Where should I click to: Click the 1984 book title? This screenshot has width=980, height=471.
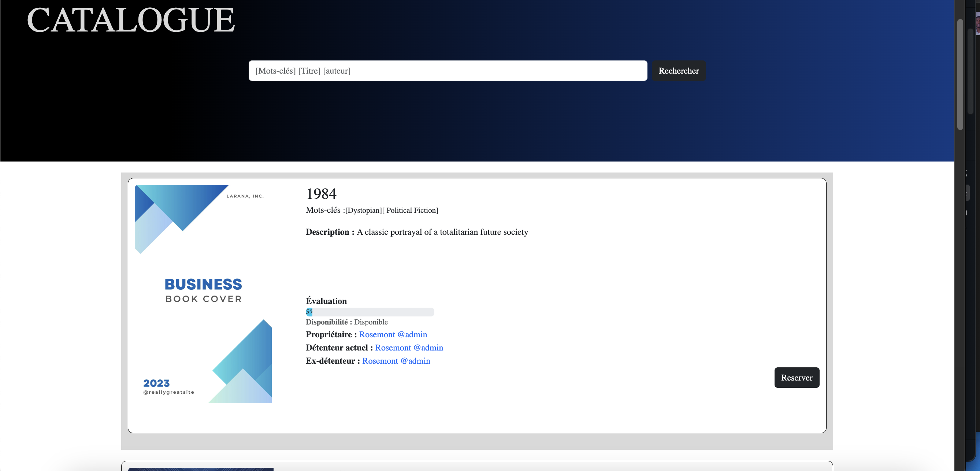pyautogui.click(x=321, y=194)
